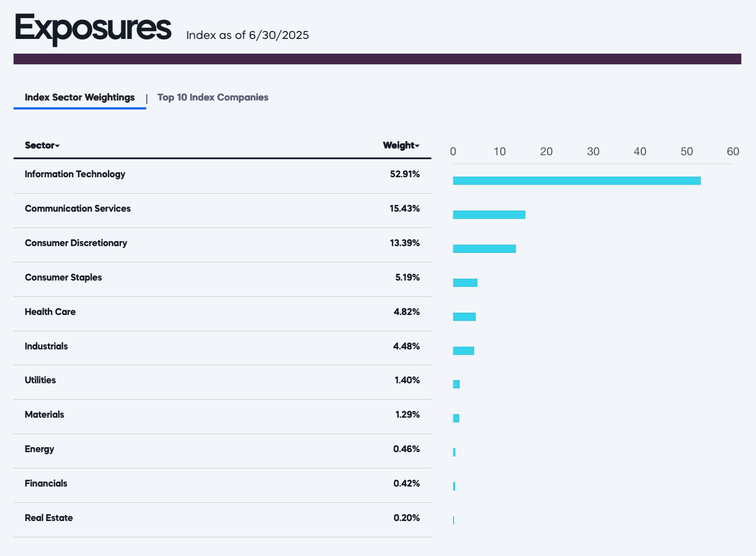The image size is (756, 556).
Task: Click the Materials sector name
Action: click(44, 415)
